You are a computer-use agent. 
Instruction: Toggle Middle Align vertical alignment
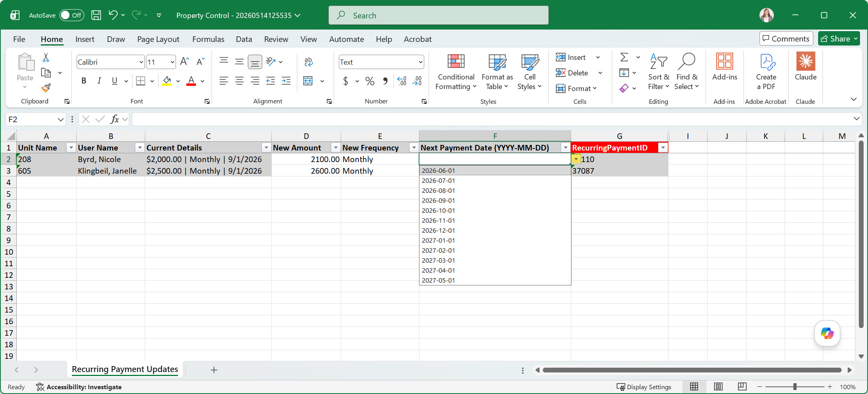(239, 61)
